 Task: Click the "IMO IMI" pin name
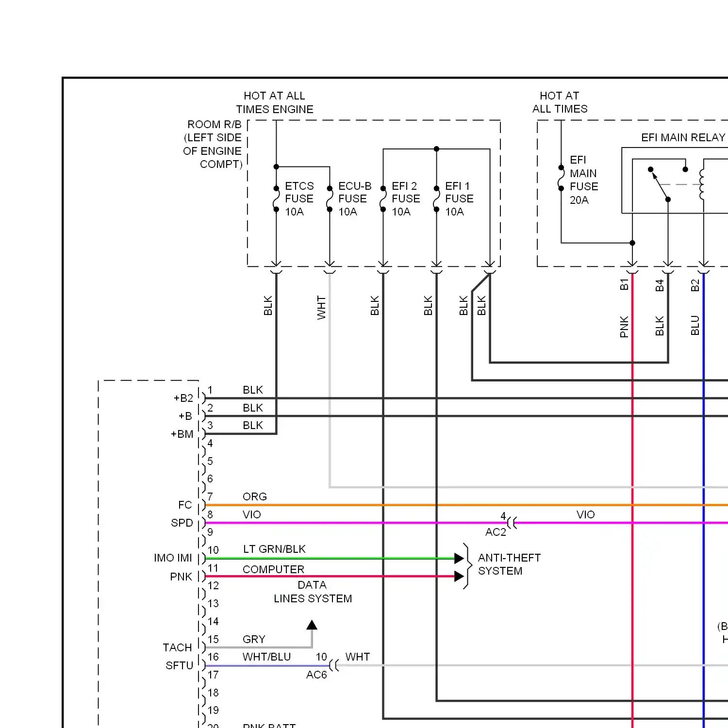(173, 558)
